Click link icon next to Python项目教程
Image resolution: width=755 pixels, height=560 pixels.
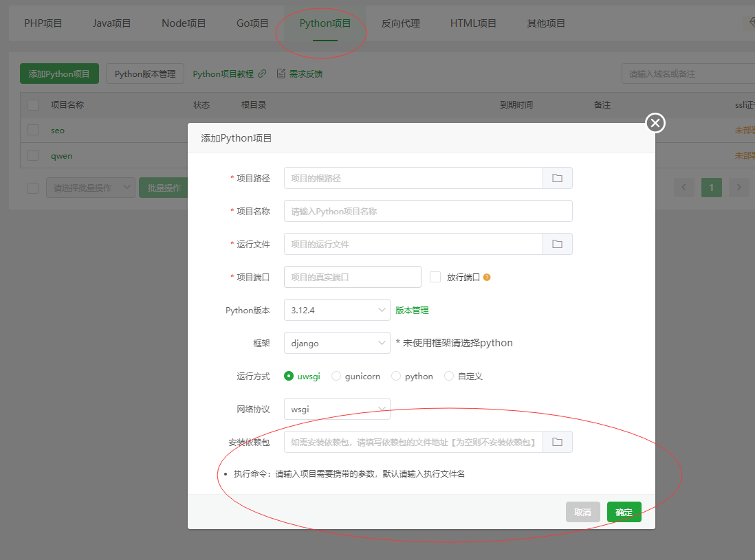point(262,74)
